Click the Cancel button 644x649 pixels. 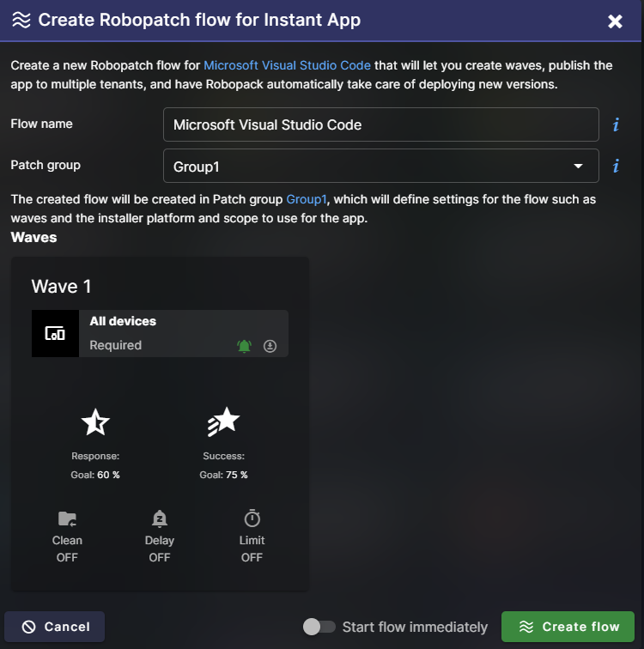point(55,627)
